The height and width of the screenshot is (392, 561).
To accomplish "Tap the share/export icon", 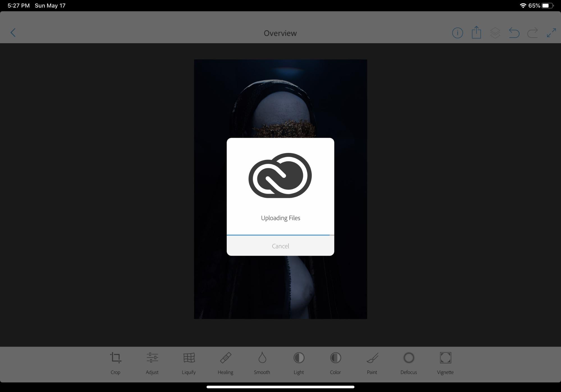I will point(476,32).
